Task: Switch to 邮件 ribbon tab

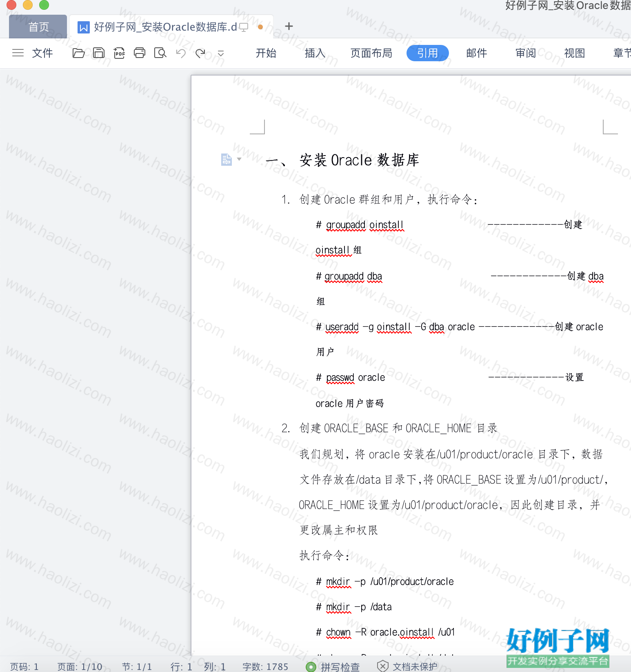Action: click(477, 53)
